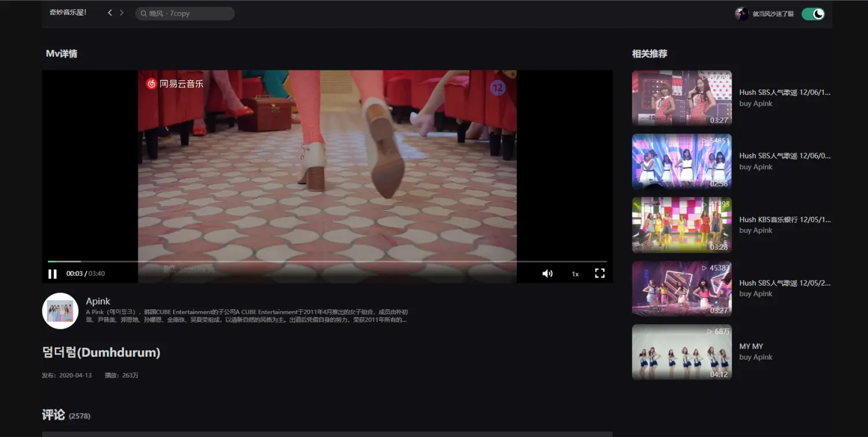Select the MY MY title text
This screenshot has height=437, width=868.
(x=751, y=346)
